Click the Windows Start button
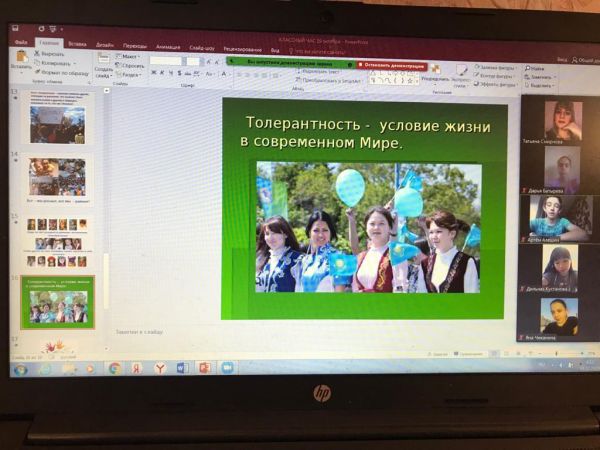 19,368
